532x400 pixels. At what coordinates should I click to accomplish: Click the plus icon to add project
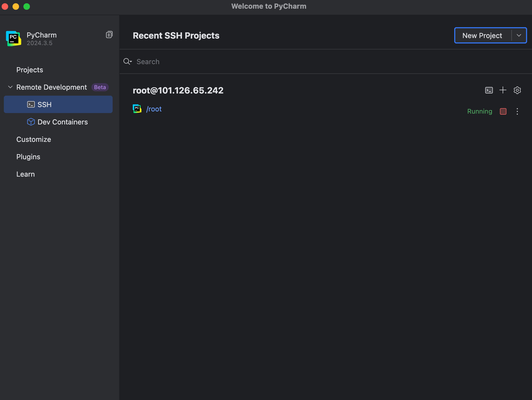click(503, 90)
